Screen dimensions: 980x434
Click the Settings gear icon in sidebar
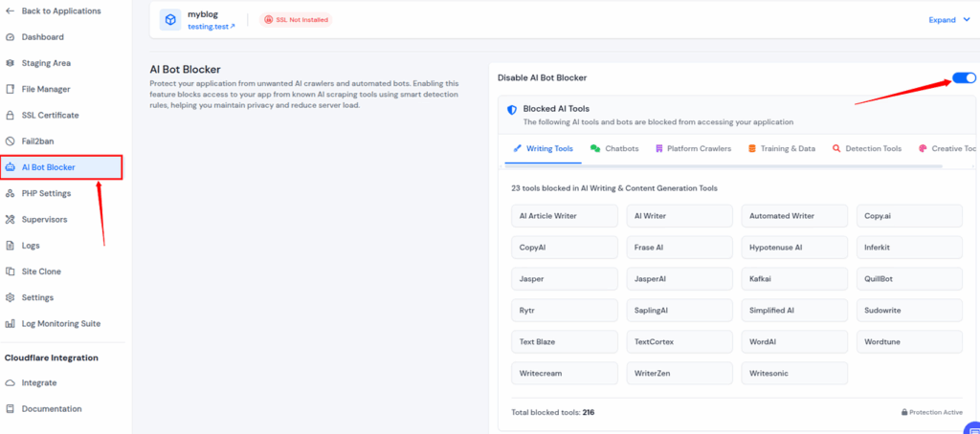[x=10, y=297]
